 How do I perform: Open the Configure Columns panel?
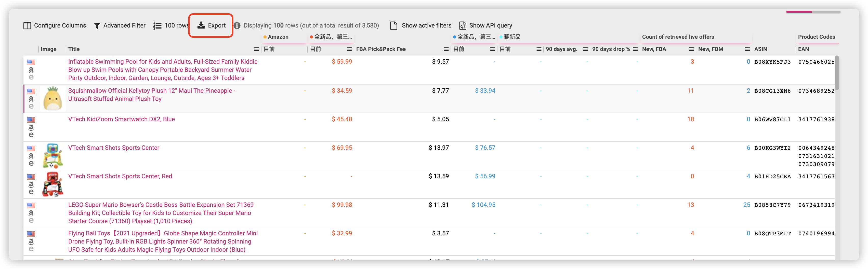pyautogui.click(x=55, y=25)
